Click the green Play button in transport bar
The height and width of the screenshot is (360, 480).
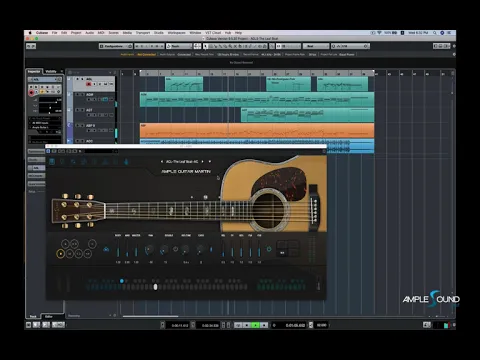pyautogui.click(x=255, y=325)
